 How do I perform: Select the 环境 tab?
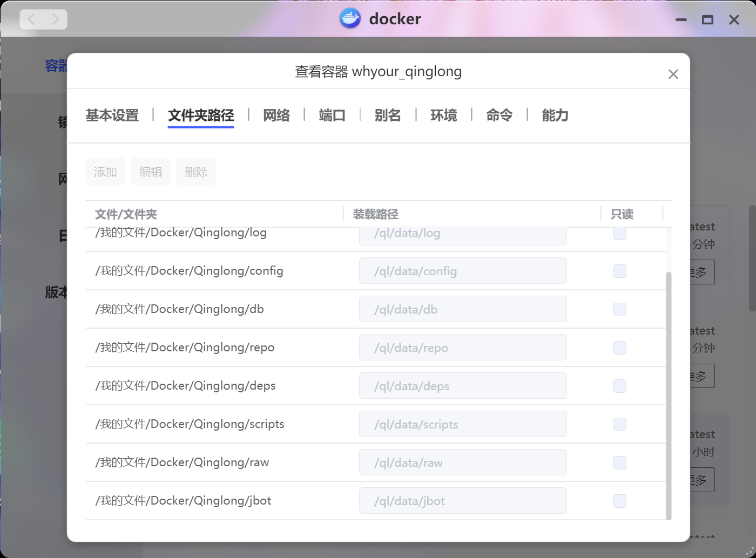click(x=443, y=115)
